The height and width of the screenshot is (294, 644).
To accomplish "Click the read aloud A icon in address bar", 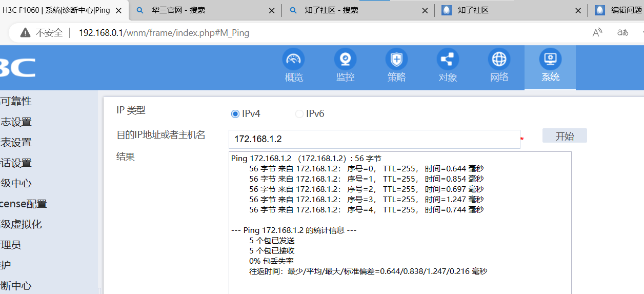I will pyautogui.click(x=597, y=33).
